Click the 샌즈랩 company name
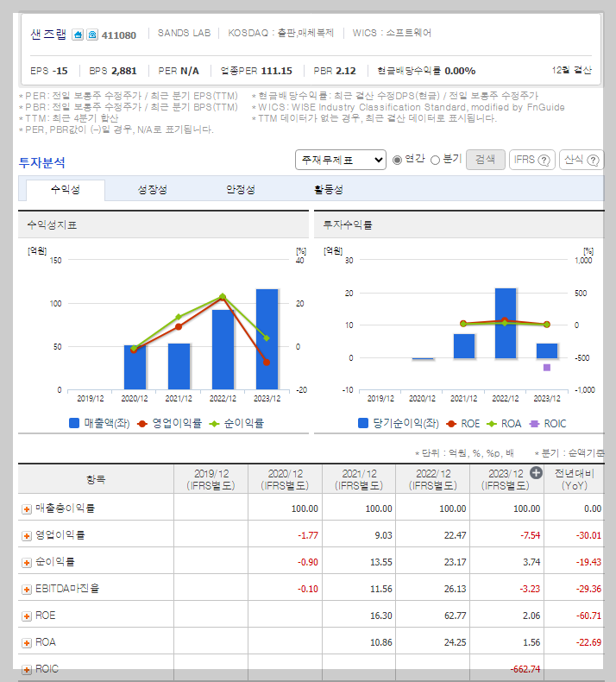 48,35
